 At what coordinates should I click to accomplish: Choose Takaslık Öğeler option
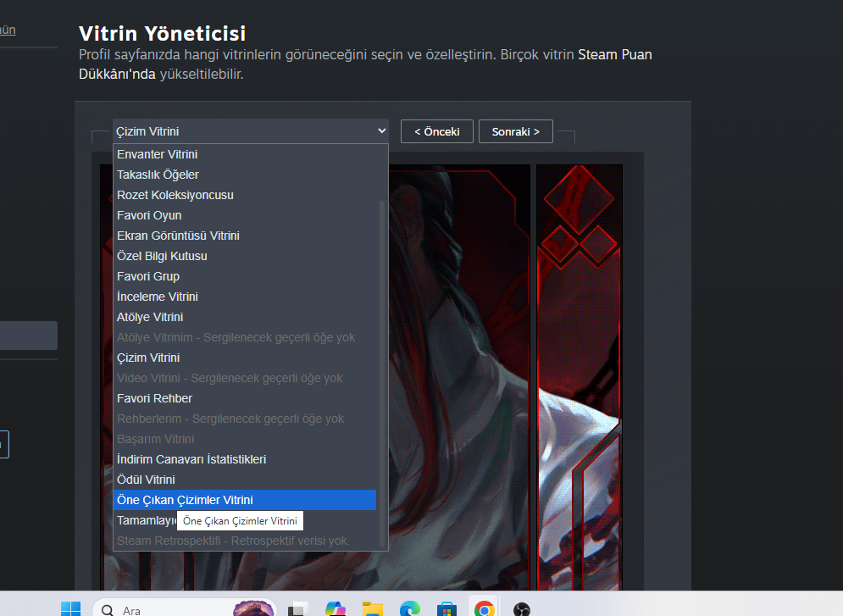coord(245,175)
